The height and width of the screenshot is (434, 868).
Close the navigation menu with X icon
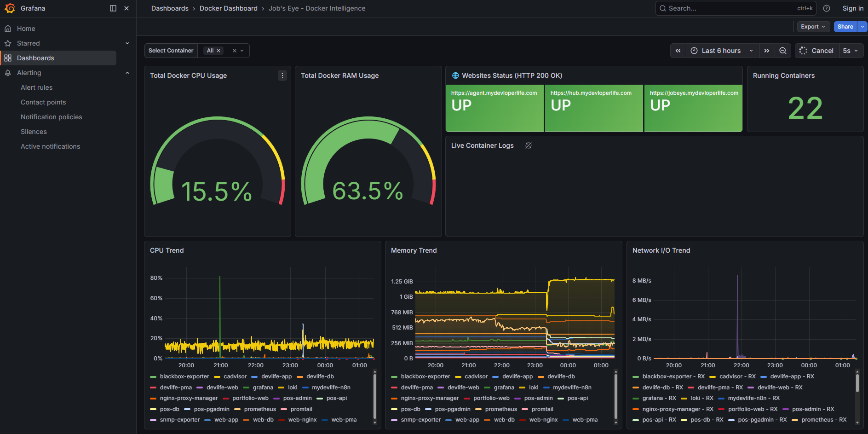[x=126, y=8]
